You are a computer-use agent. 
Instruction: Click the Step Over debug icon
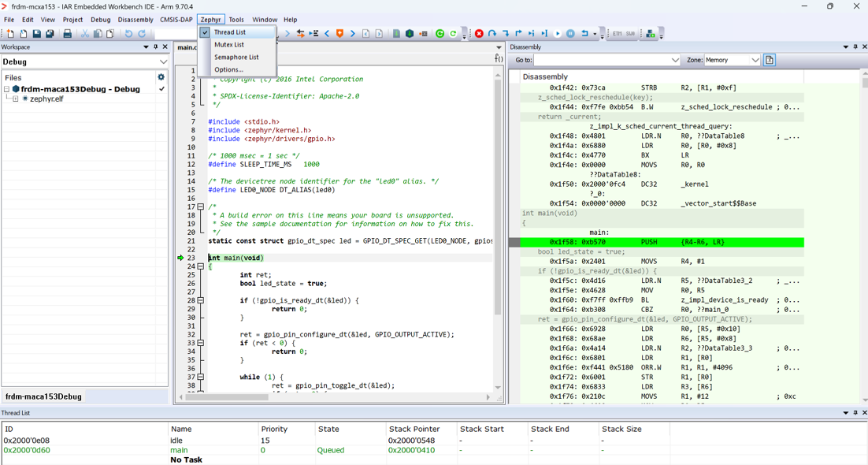pos(492,34)
